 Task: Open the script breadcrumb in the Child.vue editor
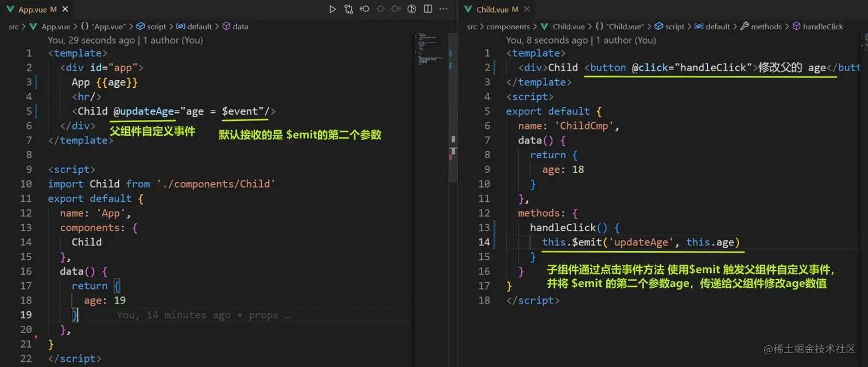click(x=669, y=26)
